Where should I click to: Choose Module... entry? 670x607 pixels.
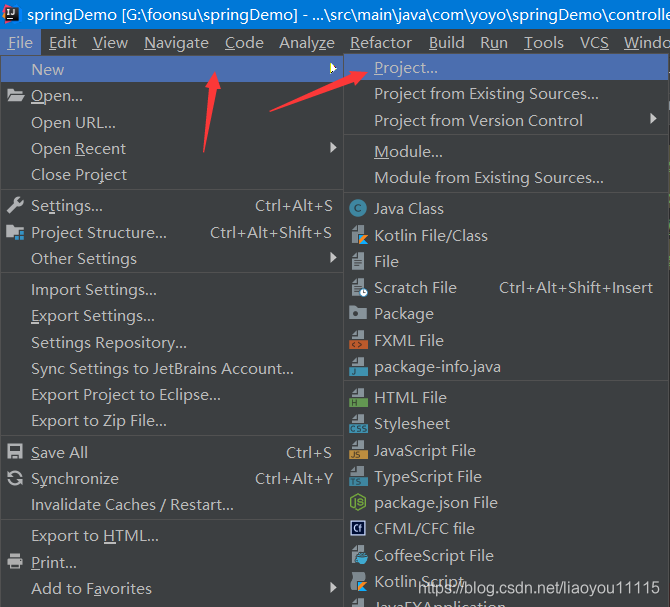click(506, 152)
